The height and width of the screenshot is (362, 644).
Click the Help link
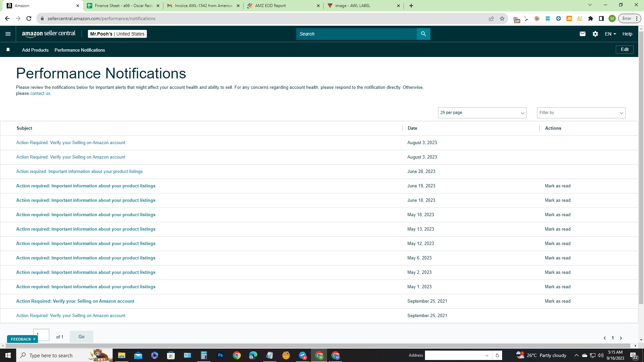[627, 34]
